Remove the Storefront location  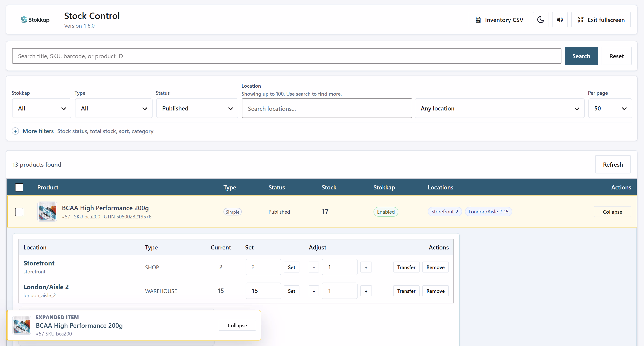click(435, 267)
